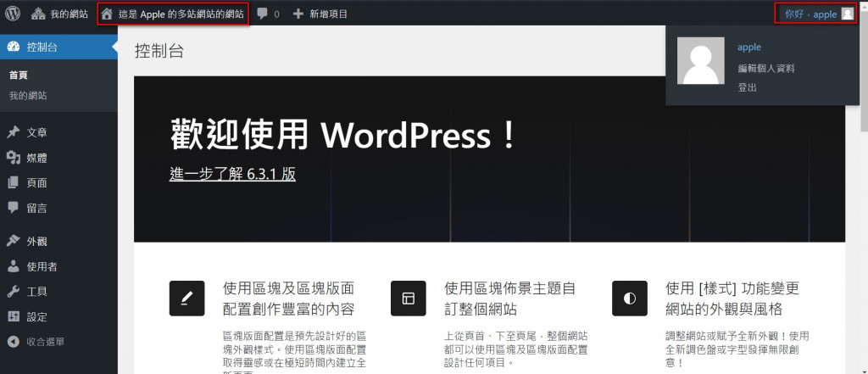Click 登出 to log out
The image size is (868, 374).
click(748, 87)
